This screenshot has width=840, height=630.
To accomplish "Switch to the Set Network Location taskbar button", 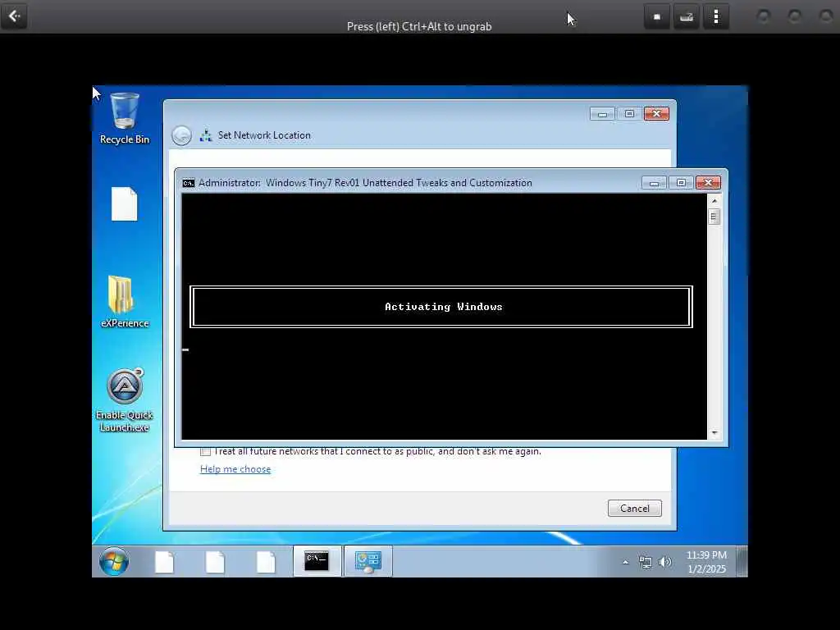I will coord(367,561).
